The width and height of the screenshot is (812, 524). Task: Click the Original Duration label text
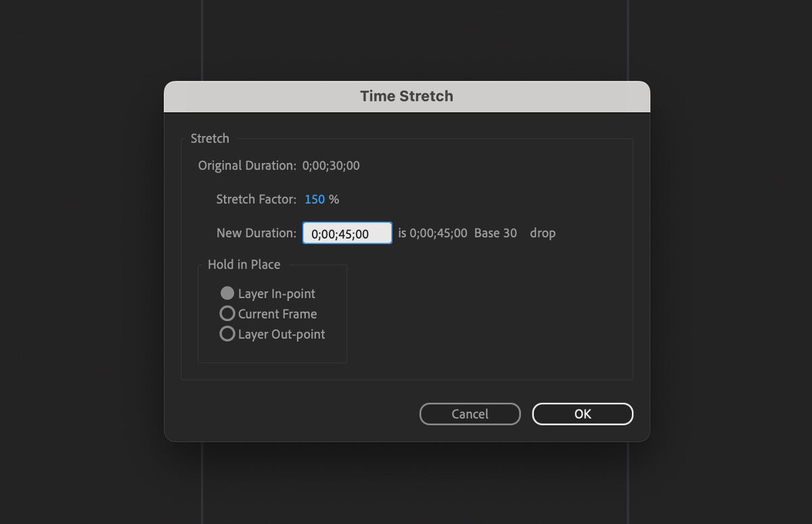click(246, 165)
